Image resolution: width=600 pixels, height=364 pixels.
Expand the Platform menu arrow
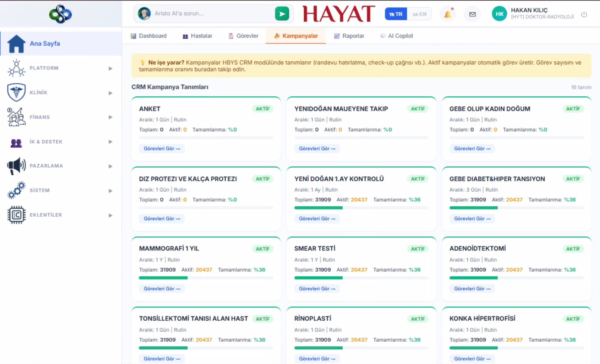110,68
